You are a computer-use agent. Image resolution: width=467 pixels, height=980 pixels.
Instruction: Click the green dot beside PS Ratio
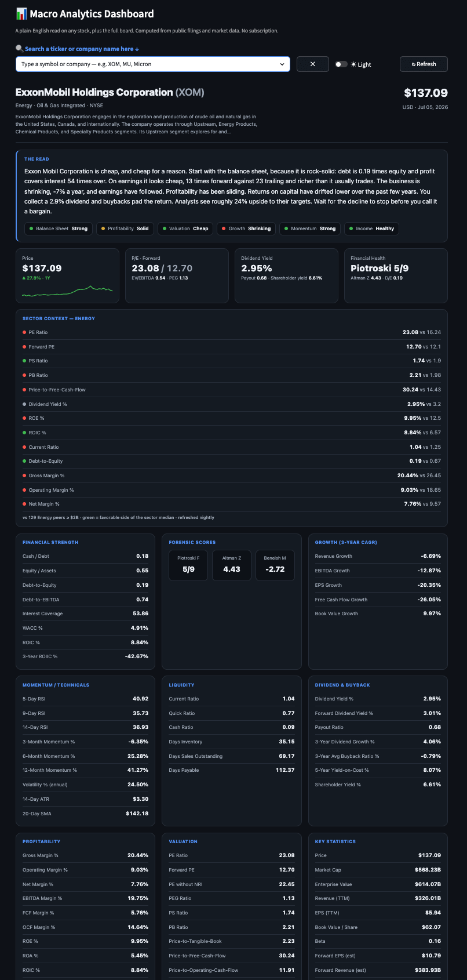pos(24,361)
